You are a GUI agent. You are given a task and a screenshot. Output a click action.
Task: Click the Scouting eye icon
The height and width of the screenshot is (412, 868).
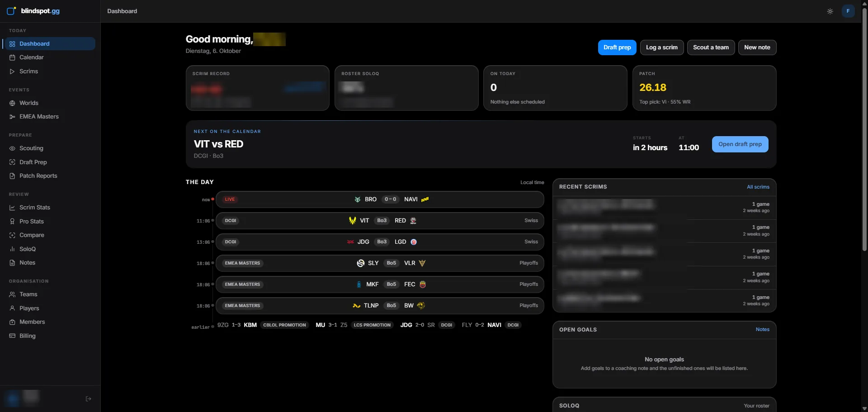[12, 148]
